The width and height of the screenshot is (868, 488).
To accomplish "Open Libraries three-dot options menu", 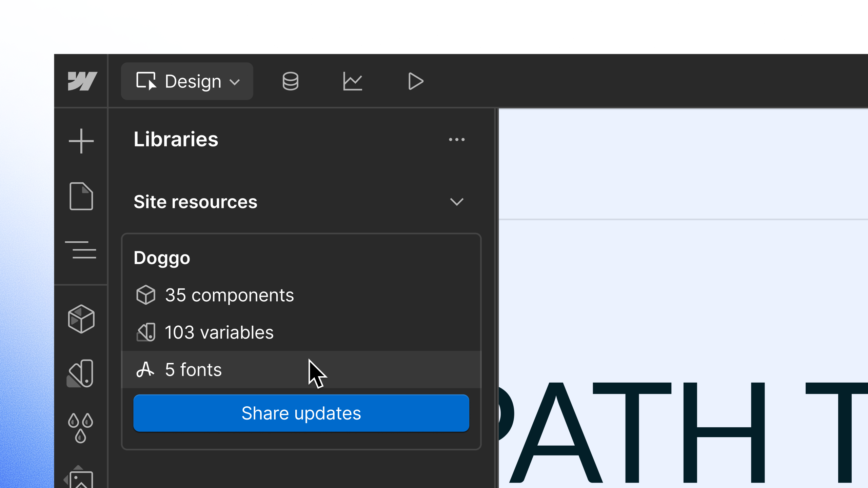I will [457, 140].
